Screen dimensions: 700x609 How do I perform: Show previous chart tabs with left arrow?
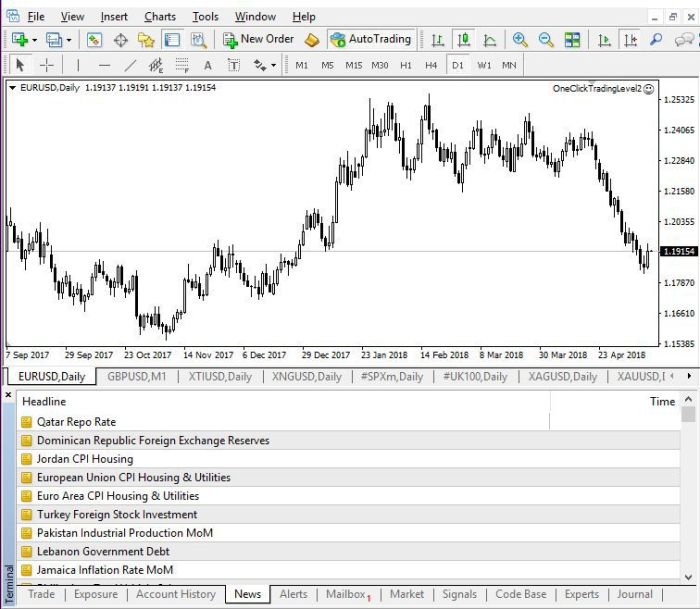672,376
